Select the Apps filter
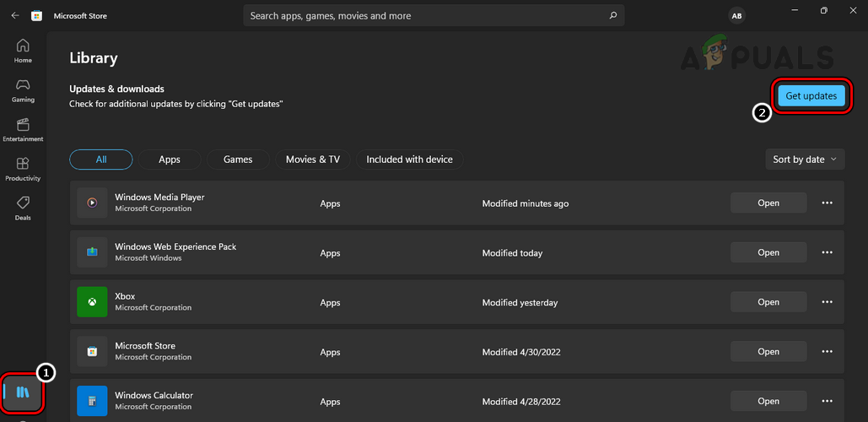The height and width of the screenshot is (422, 868). point(170,160)
